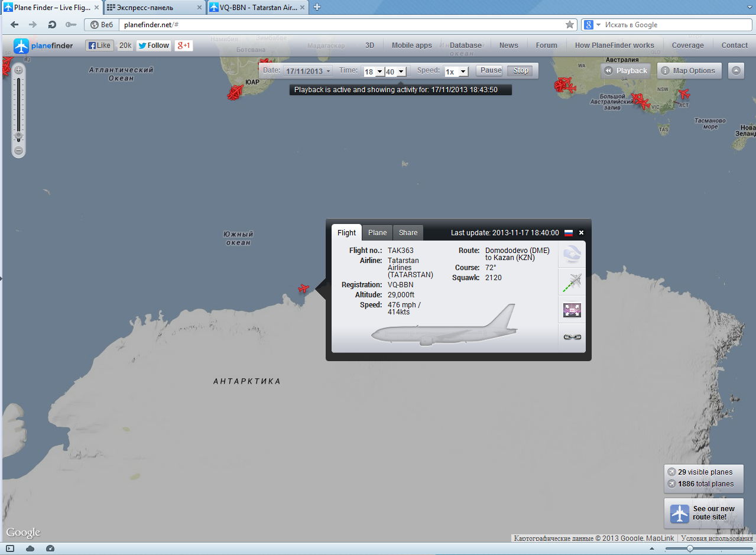756x555 pixels.
Task: Click the flight path trail icon
Action: pos(572,283)
